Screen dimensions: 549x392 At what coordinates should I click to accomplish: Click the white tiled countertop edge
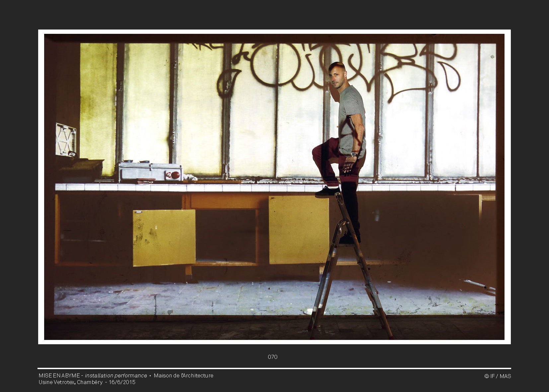tap(232, 188)
